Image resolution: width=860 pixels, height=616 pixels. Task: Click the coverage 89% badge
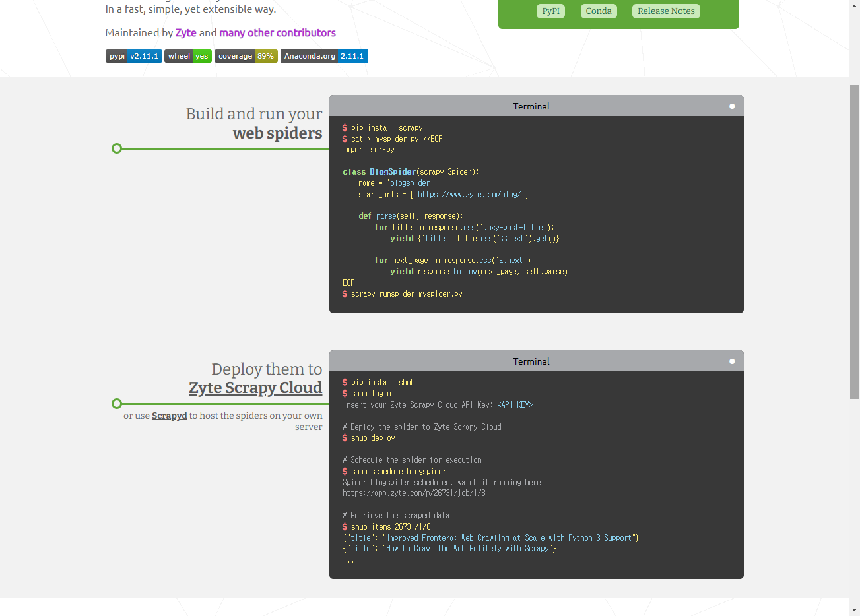click(246, 56)
